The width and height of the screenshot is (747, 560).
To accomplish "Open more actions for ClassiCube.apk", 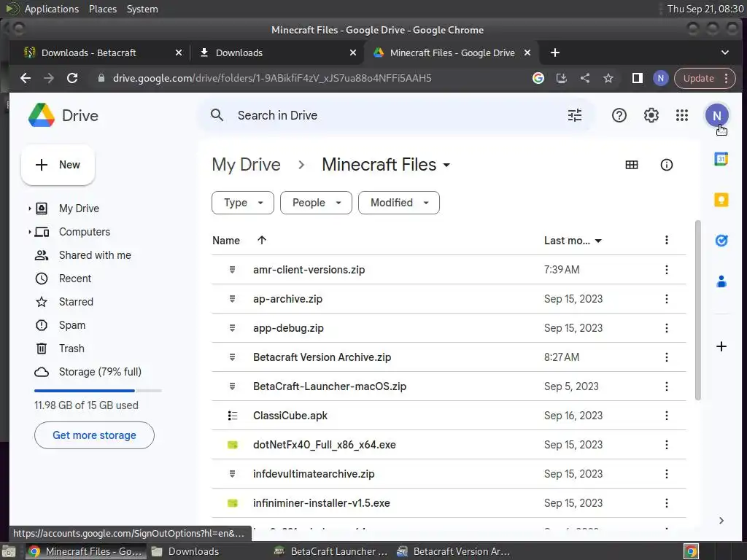I will coord(666,415).
